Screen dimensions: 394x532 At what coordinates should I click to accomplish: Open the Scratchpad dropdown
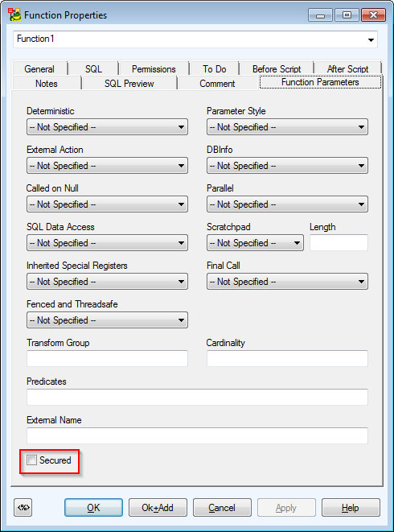[255, 243]
